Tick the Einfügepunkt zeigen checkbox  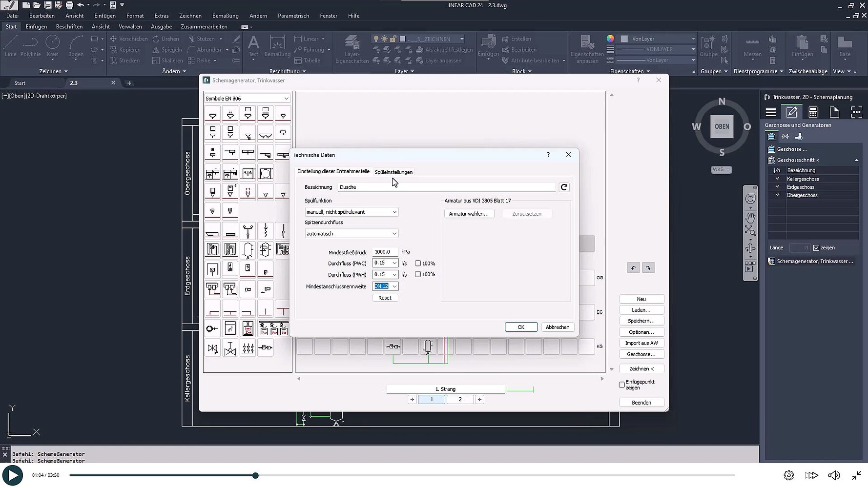(622, 385)
